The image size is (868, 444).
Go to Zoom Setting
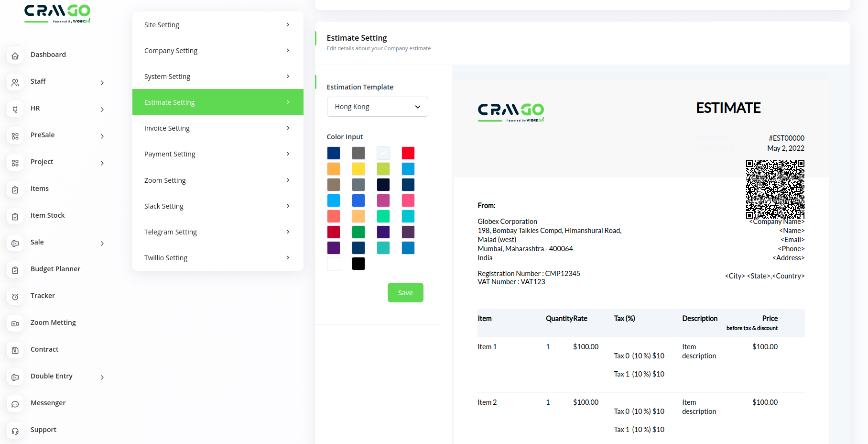coord(218,180)
